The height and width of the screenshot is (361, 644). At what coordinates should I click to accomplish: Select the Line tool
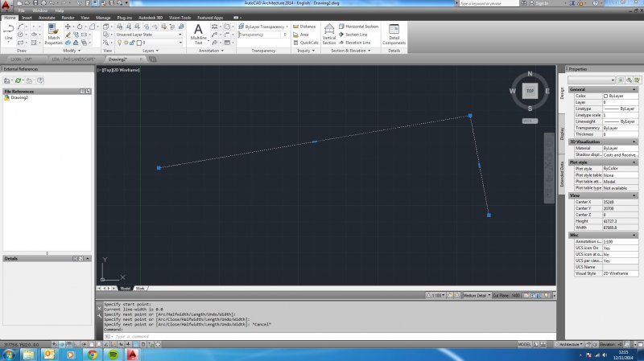click(8, 31)
